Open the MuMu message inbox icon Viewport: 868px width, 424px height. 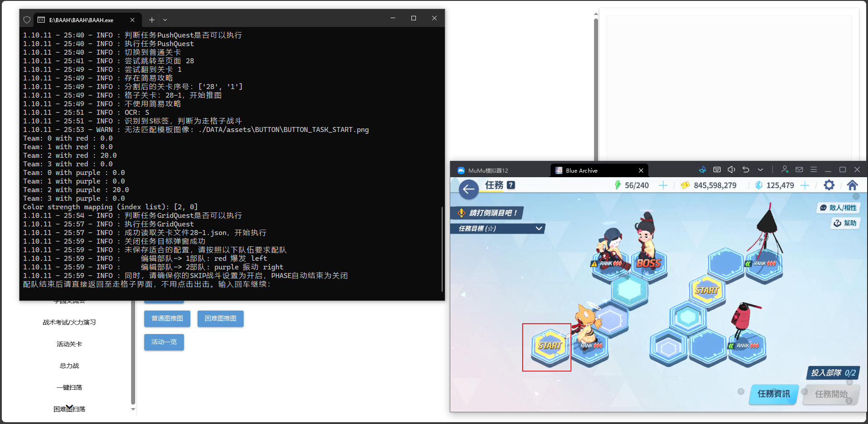pyautogui.click(x=799, y=169)
